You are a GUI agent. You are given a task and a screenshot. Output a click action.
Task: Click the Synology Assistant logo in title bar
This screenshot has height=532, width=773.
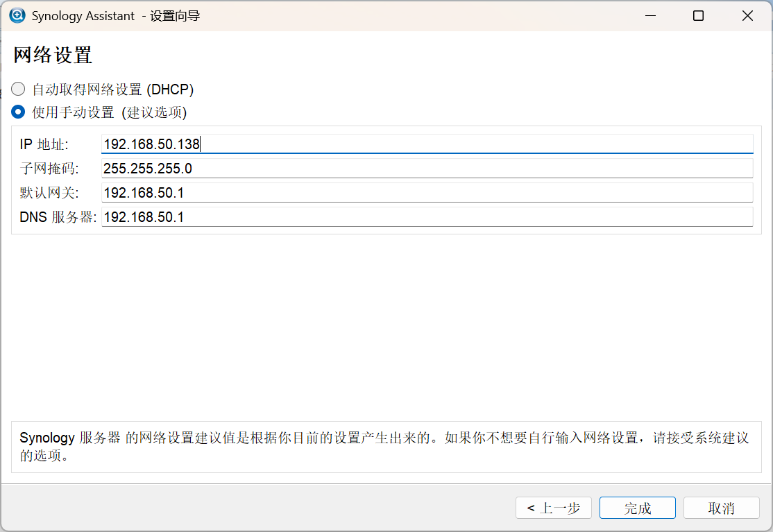(17, 15)
